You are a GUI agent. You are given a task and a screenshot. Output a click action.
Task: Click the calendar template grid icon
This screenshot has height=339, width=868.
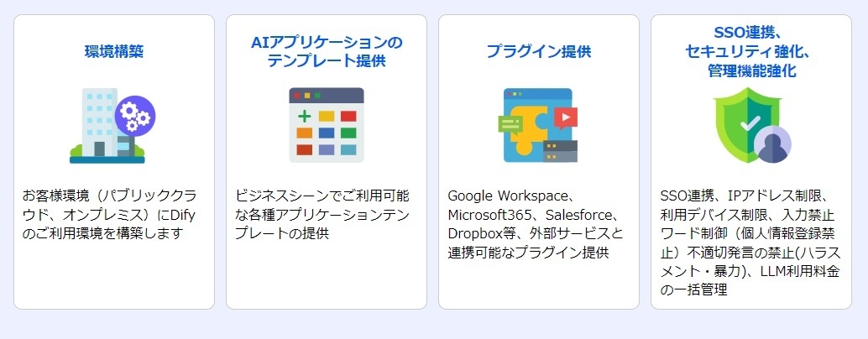coord(326,125)
